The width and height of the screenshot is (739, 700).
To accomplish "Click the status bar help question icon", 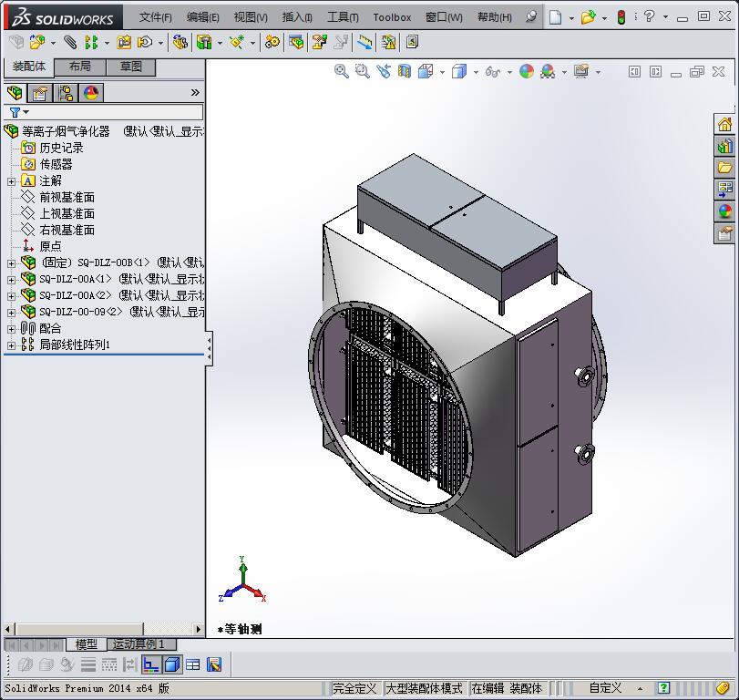I will (x=663, y=688).
